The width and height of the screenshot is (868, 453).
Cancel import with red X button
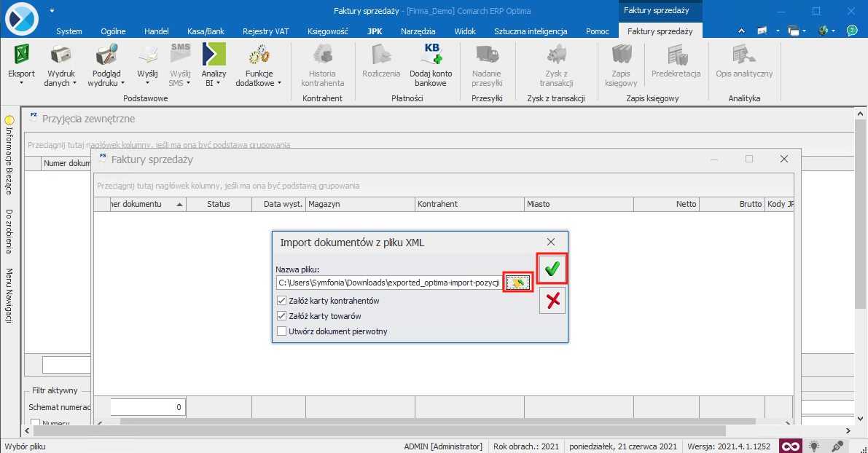552,301
